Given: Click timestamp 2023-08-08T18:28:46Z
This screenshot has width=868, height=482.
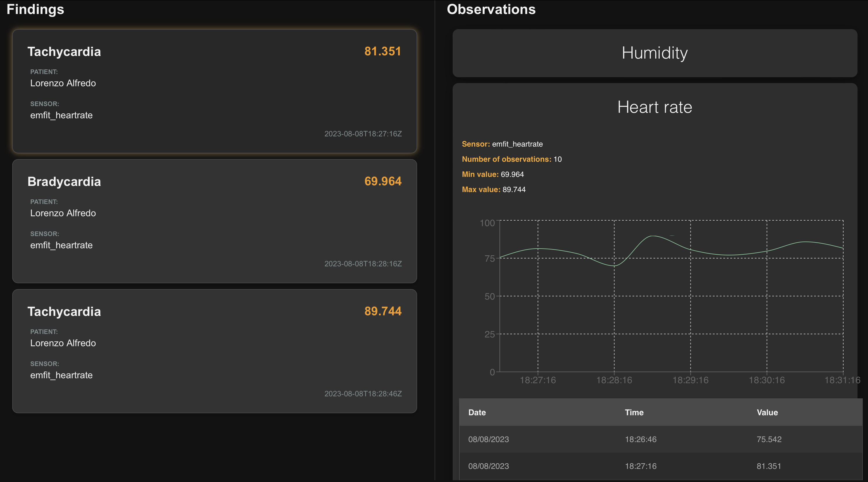Looking at the screenshot, I should (x=363, y=394).
